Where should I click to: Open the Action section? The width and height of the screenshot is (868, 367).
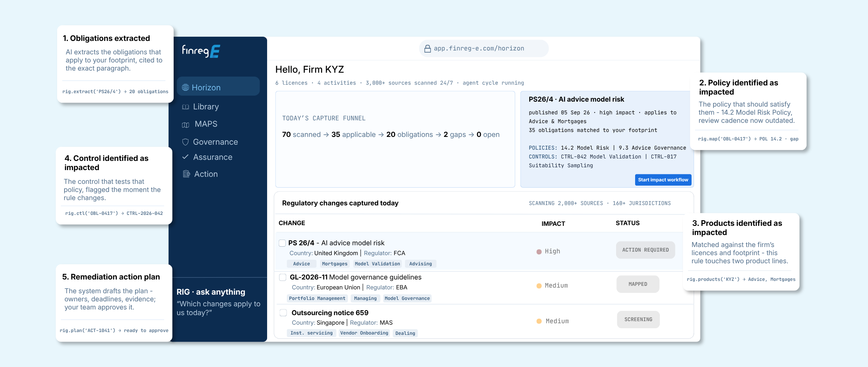(x=206, y=174)
